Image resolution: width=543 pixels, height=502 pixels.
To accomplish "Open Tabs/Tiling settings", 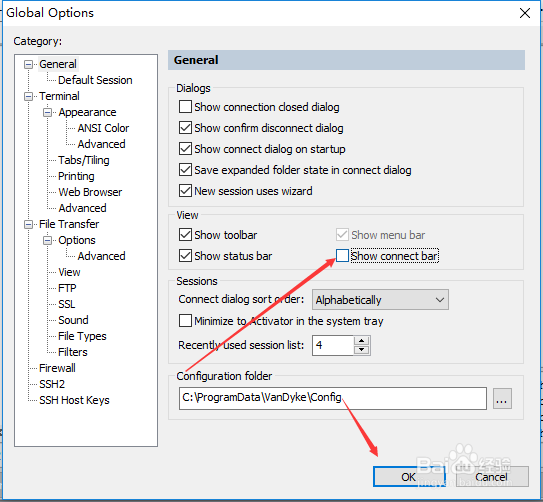I will pyautogui.click(x=83, y=160).
